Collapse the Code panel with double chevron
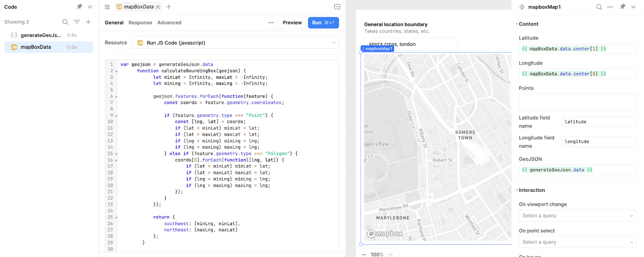The width and height of the screenshot is (644, 257). [x=90, y=7]
